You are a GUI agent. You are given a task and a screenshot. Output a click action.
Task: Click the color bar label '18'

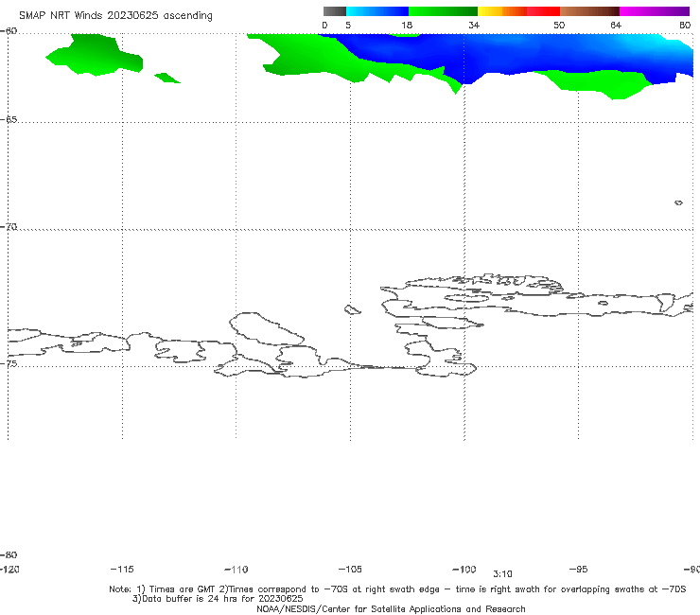tap(407, 25)
